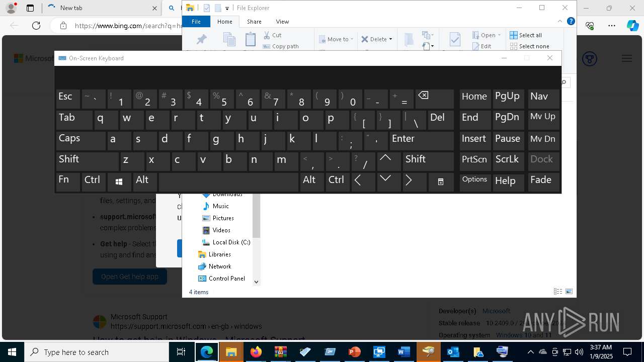The height and width of the screenshot is (362, 644).
Task: Switch to details view in File Explorer
Action: 558,292
